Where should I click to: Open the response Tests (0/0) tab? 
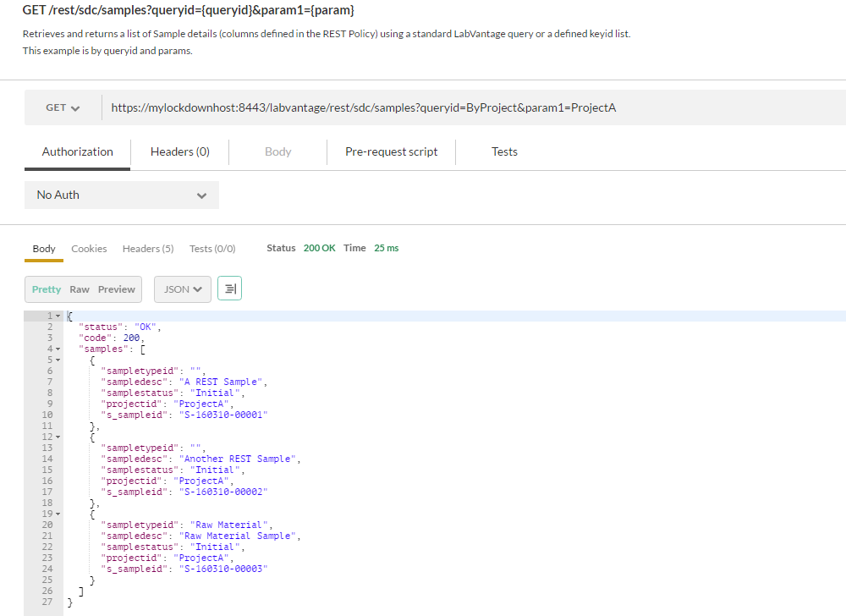click(212, 249)
